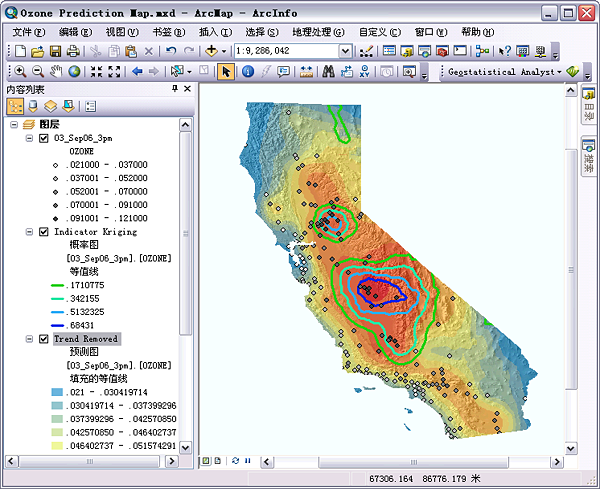The height and width of the screenshot is (489, 600).
Task: Open a map file with folder icon
Action: click(38, 51)
